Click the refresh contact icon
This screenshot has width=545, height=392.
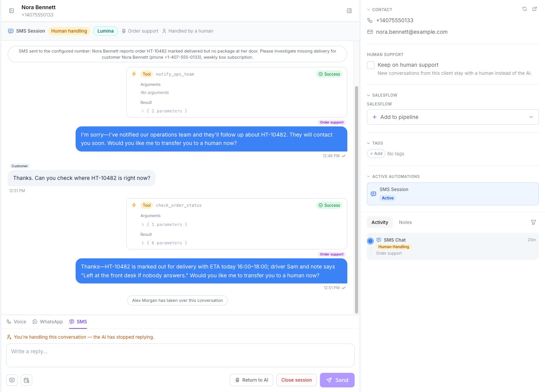[525, 9]
